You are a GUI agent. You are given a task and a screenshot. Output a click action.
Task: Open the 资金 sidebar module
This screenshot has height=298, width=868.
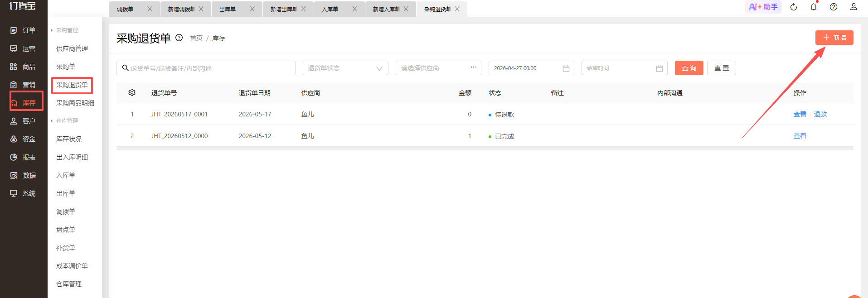(23, 139)
